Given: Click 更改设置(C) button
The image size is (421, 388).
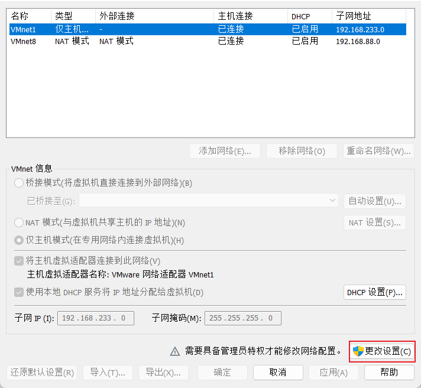Looking at the screenshot, I should pos(382,351).
